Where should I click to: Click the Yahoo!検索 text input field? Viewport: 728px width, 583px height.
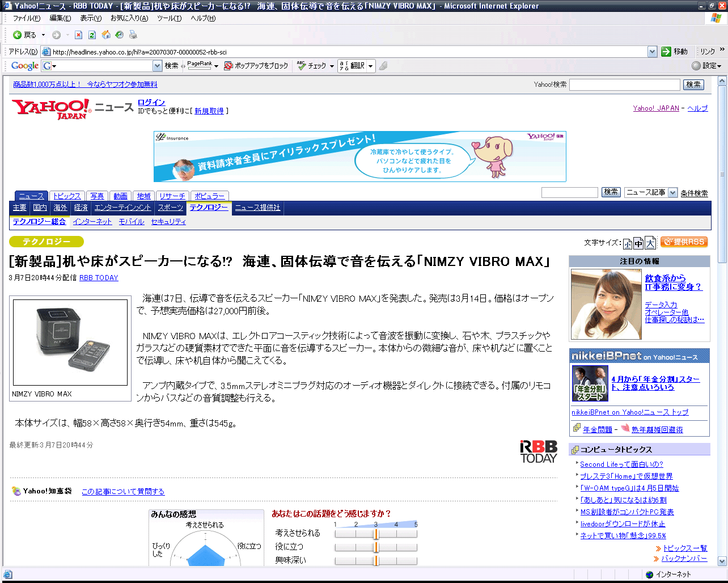coord(625,85)
